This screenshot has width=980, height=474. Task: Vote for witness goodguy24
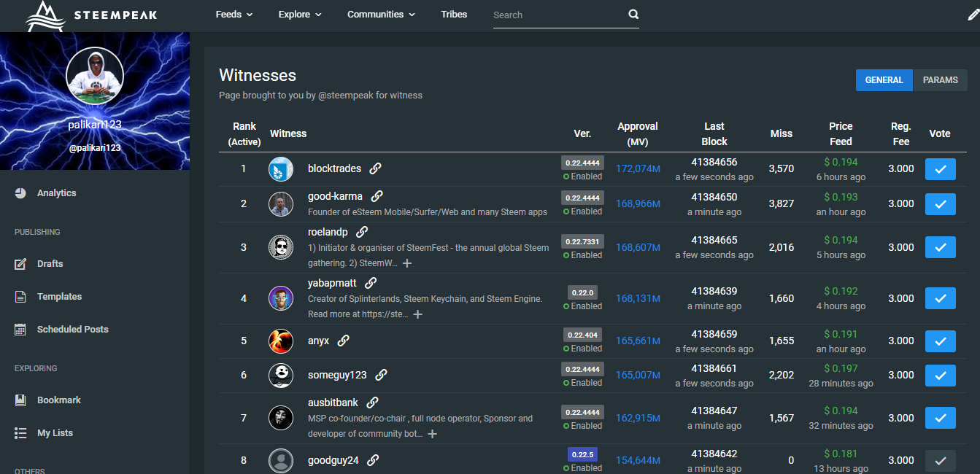pos(940,460)
